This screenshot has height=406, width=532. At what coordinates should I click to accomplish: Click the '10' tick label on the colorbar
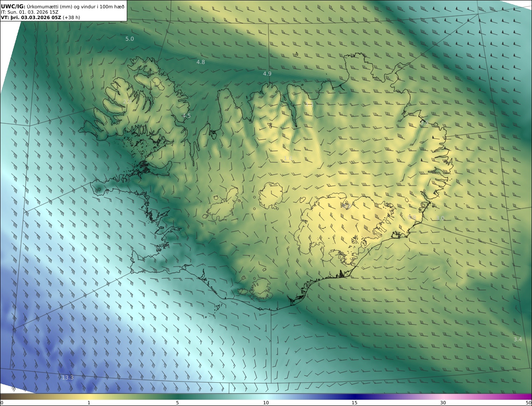point(266,403)
